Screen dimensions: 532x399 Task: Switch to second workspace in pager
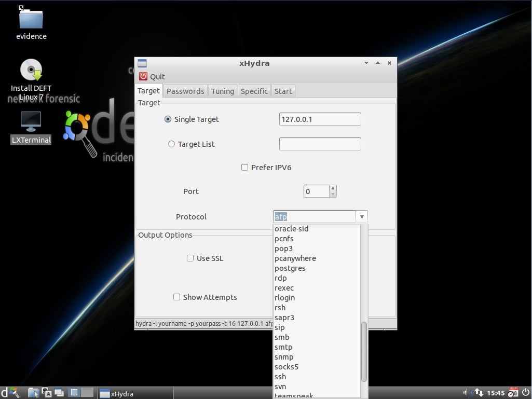(x=87, y=393)
